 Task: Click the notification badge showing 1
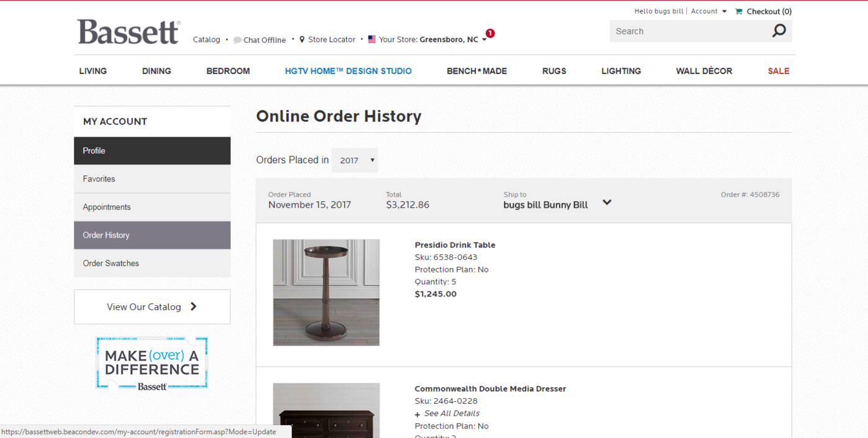[490, 34]
